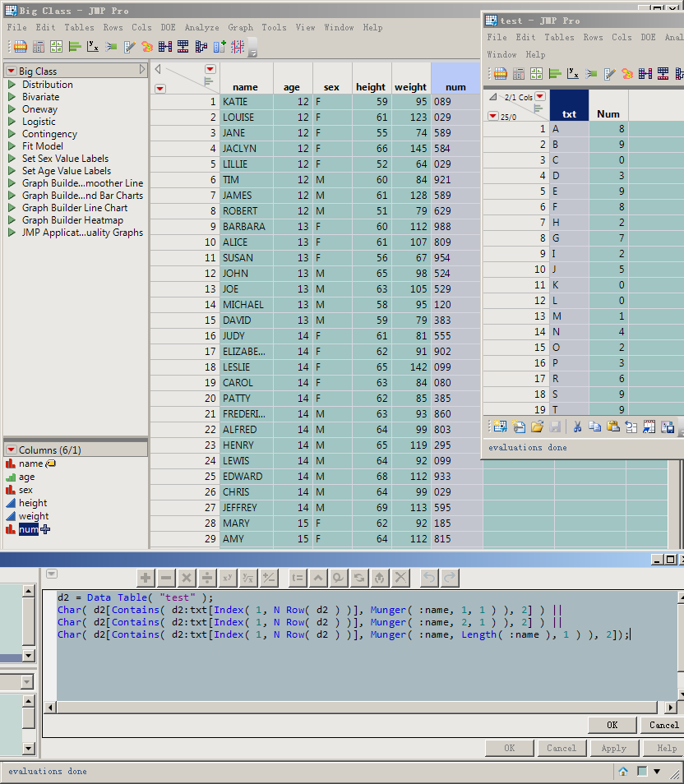Run the Graph Builder Heatmap script triangle

click(12, 220)
